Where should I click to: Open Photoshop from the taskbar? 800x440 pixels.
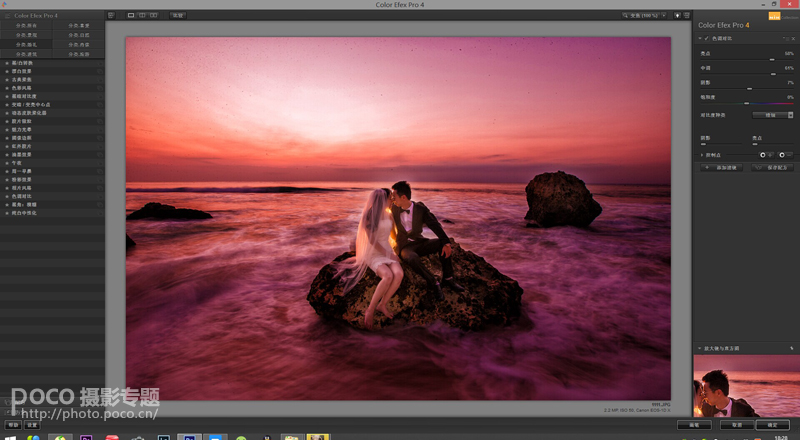pyautogui.click(x=189, y=436)
